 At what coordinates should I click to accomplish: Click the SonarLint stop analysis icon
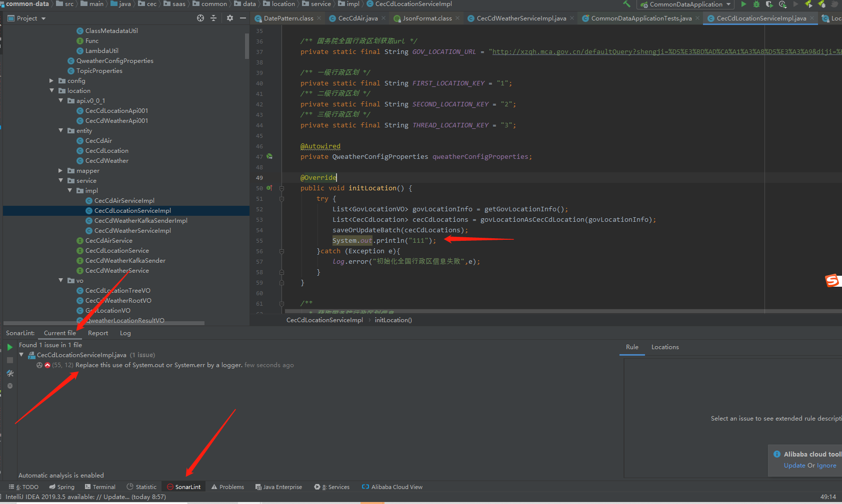click(x=9, y=360)
